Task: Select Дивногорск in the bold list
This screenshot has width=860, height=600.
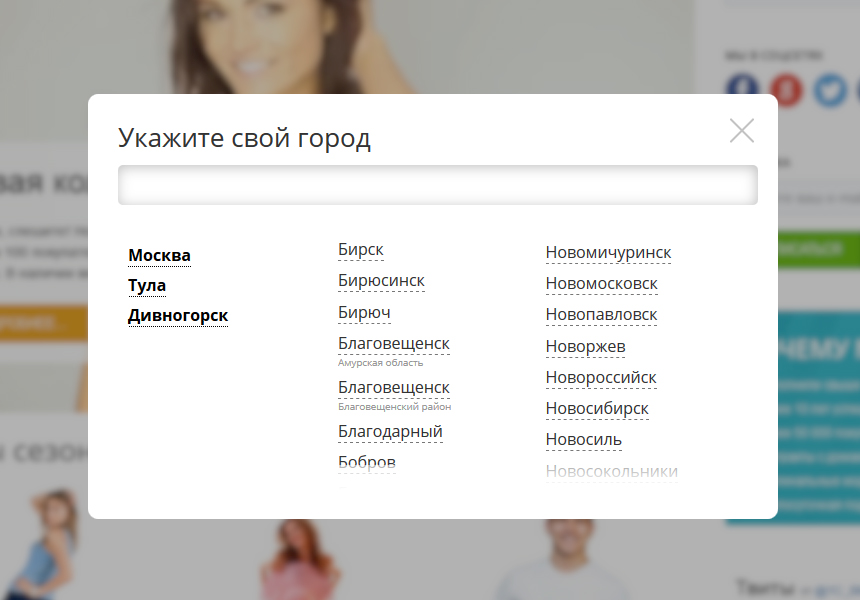Action: pos(178,316)
